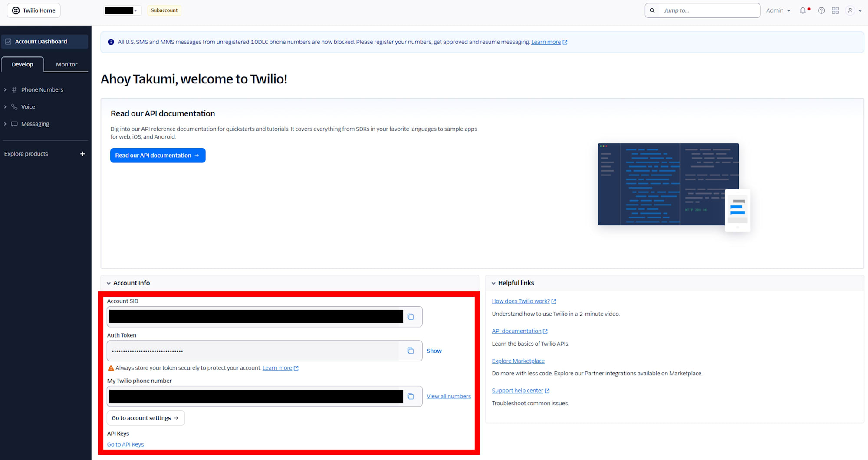Expand the Voice chevron

5,107
